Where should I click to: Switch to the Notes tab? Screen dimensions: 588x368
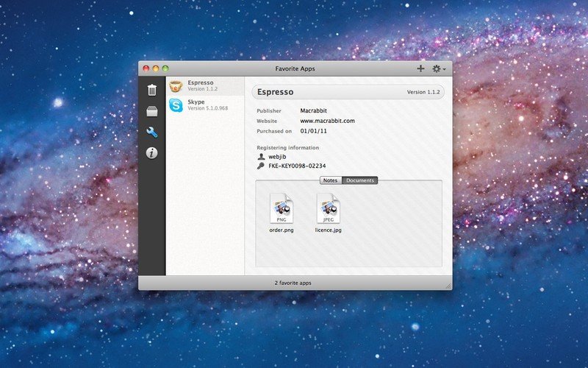[x=330, y=180]
